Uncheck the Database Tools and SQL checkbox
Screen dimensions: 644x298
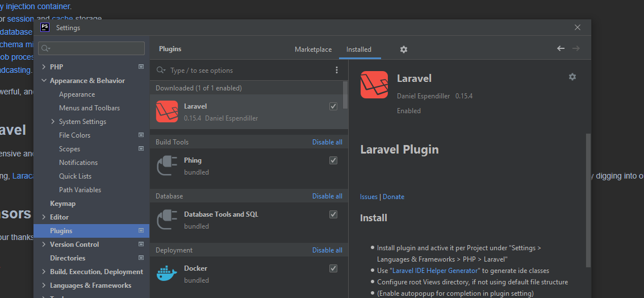click(x=333, y=214)
